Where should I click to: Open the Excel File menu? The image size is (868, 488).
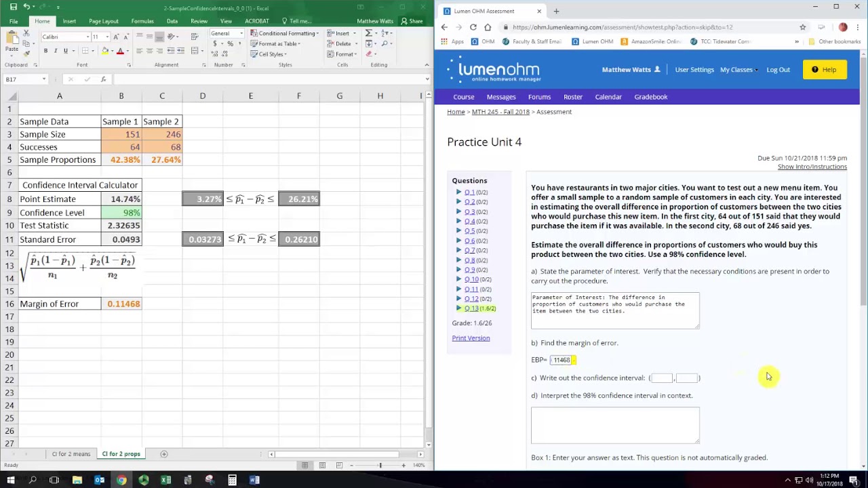tap(14, 21)
